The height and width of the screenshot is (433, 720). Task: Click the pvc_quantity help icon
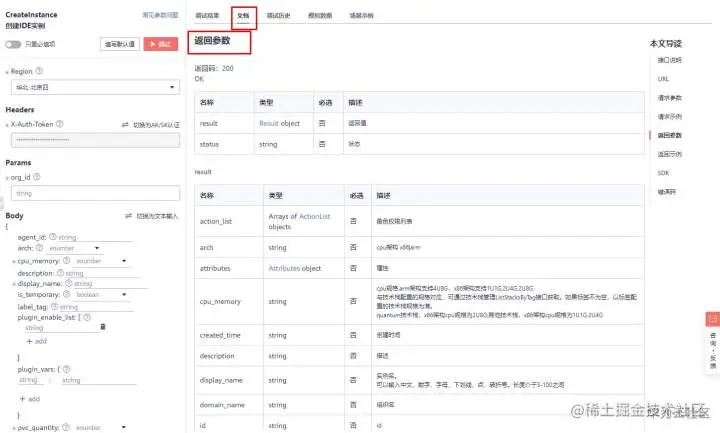[x=66, y=427]
